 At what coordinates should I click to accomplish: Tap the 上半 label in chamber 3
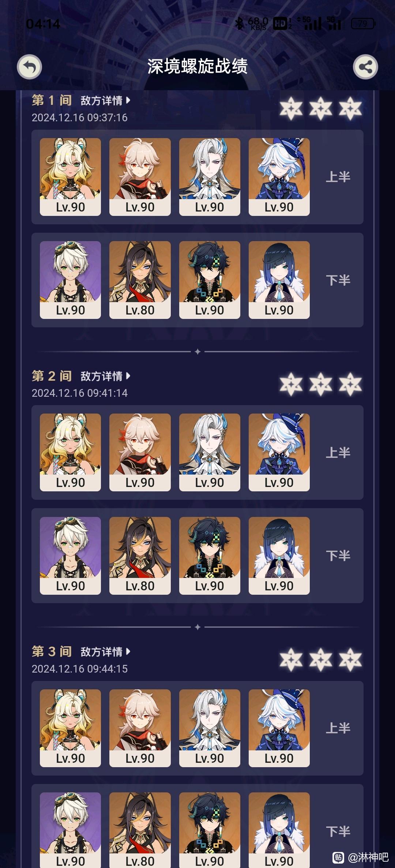pyautogui.click(x=338, y=728)
